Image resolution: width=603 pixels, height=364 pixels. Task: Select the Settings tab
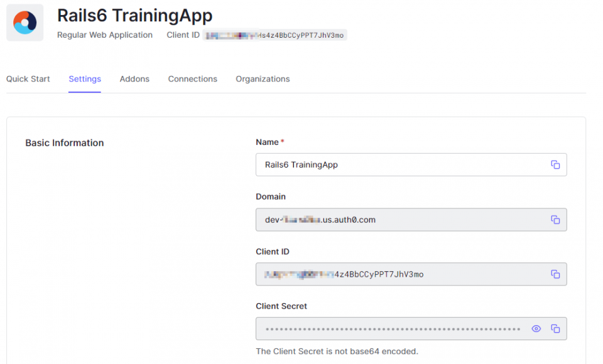point(84,78)
